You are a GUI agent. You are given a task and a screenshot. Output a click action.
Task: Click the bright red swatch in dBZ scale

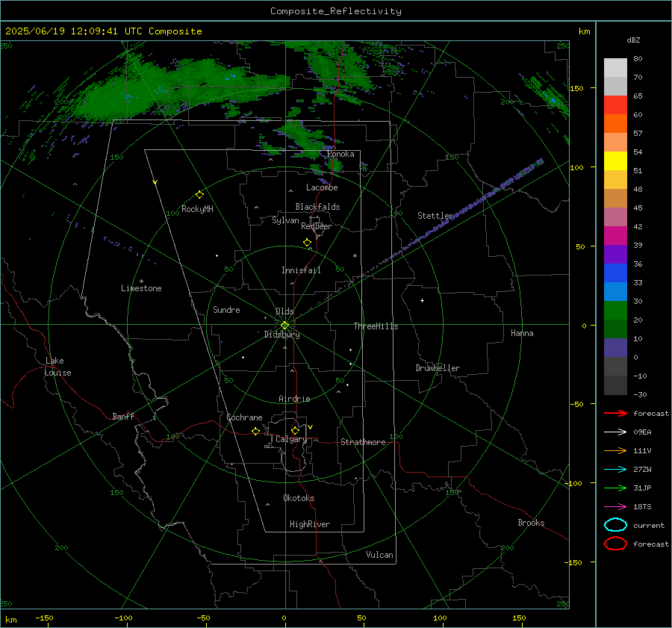coord(615,105)
